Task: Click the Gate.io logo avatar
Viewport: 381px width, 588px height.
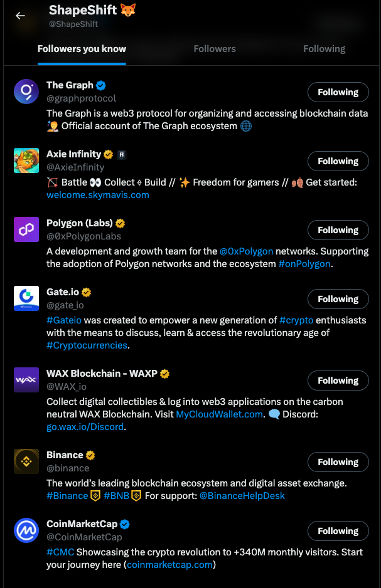Action: tap(26, 298)
